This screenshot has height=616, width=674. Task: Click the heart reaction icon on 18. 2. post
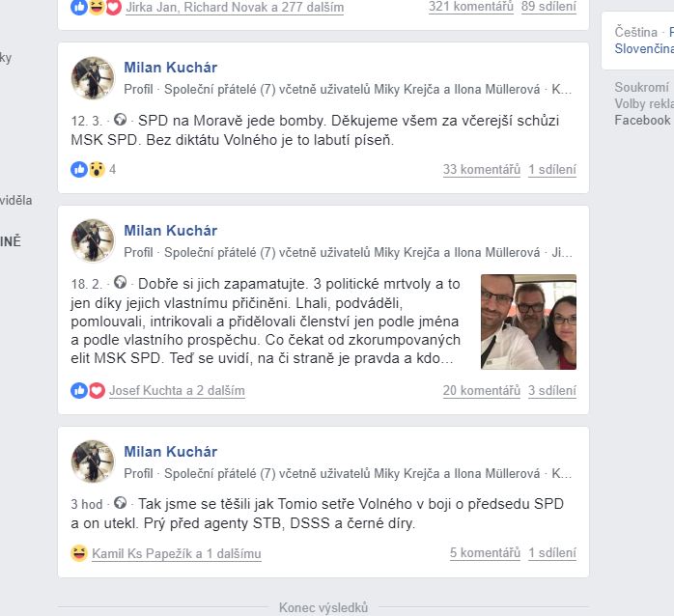click(x=98, y=391)
